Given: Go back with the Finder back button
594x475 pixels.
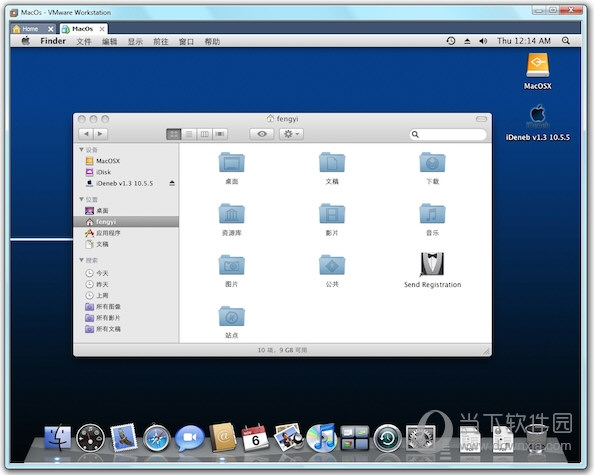Looking at the screenshot, I should pyautogui.click(x=86, y=134).
